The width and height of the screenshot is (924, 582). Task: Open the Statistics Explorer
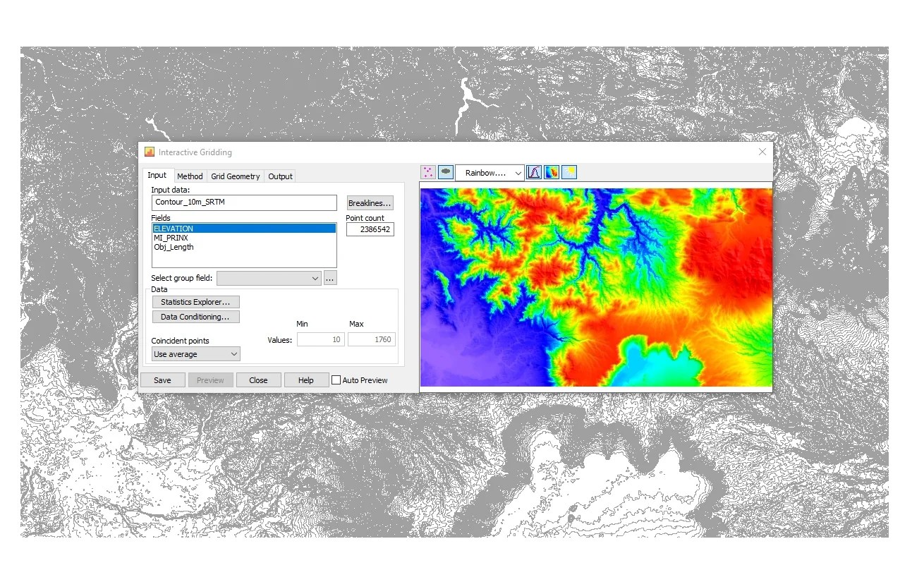pyautogui.click(x=195, y=301)
